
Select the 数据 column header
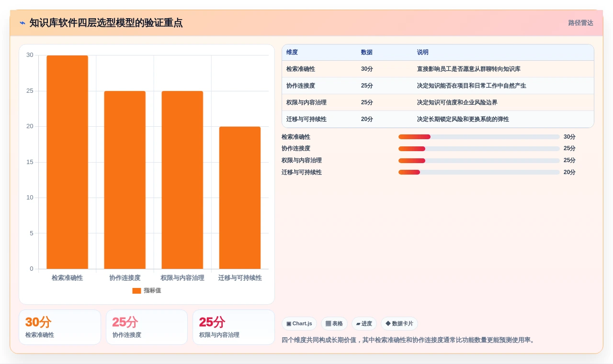pyautogui.click(x=367, y=53)
